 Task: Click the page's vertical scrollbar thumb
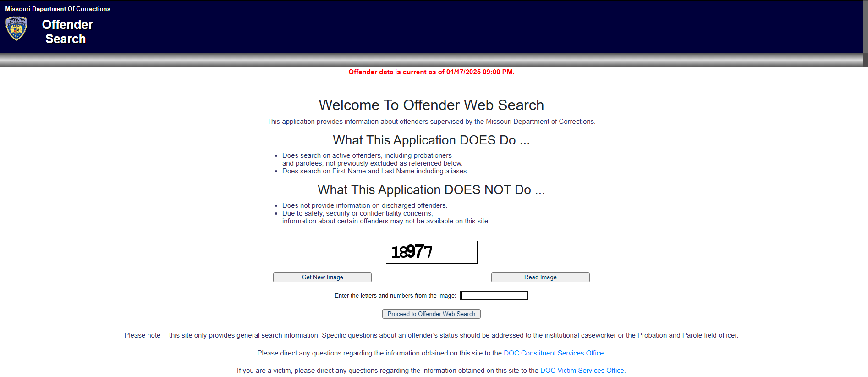coord(865,28)
